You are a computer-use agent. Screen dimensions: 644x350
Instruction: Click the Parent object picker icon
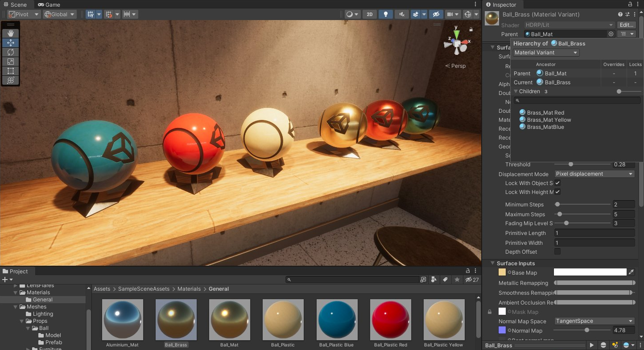[611, 34]
